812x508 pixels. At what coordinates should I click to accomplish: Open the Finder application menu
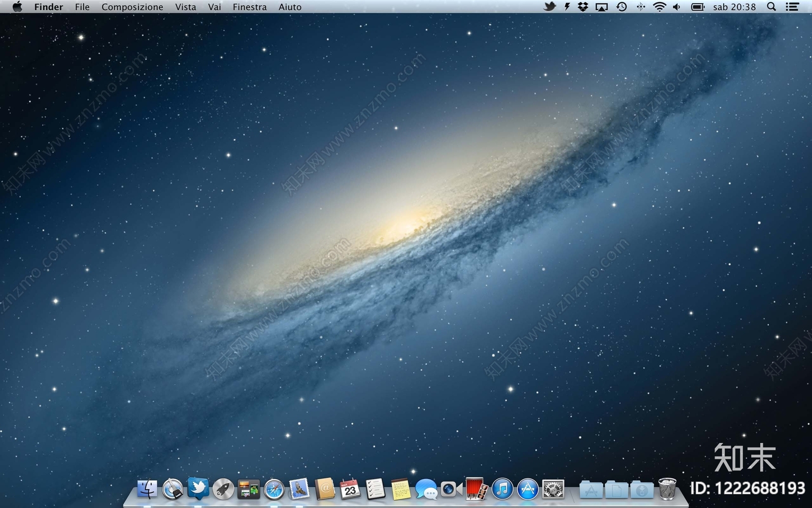(49, 7)
